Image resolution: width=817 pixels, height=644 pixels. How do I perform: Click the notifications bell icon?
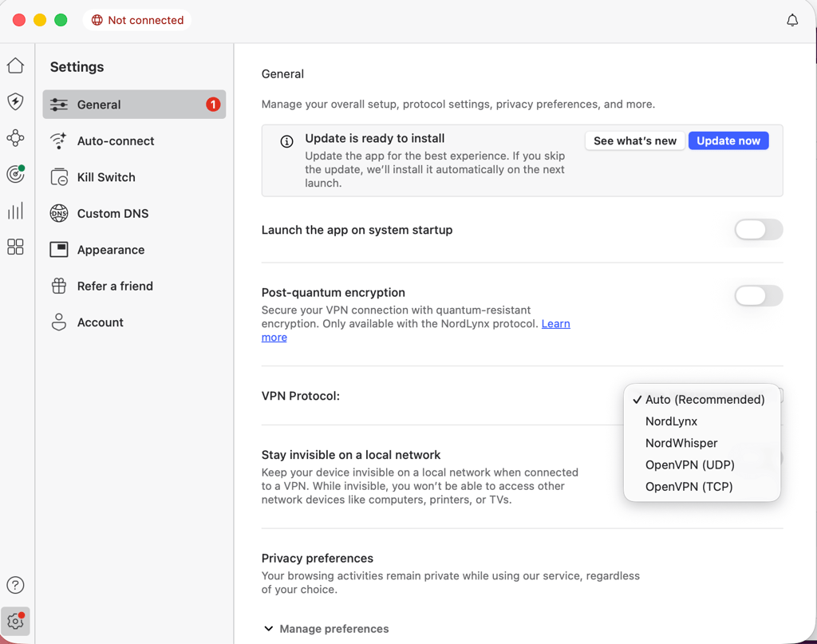tap(792, 20)
